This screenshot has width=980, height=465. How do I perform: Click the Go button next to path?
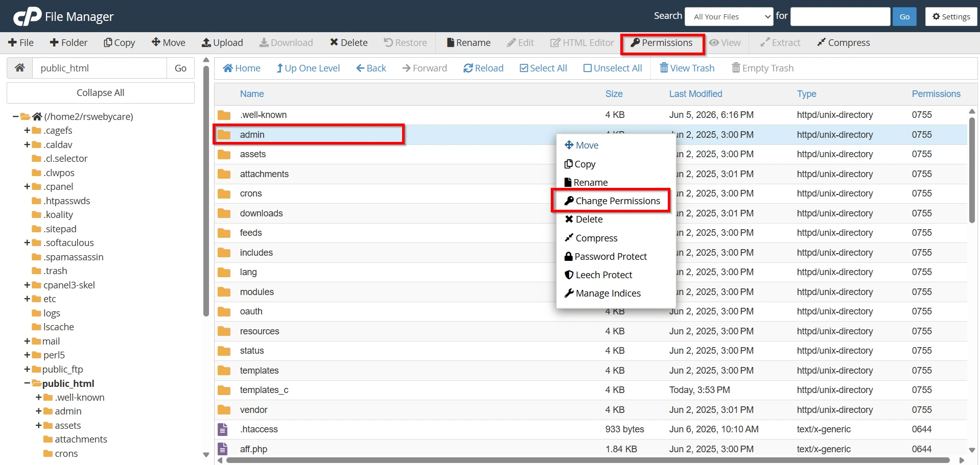pos(180,68)
